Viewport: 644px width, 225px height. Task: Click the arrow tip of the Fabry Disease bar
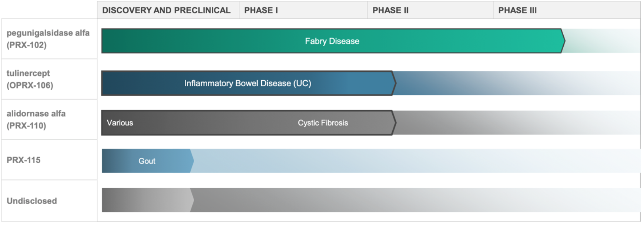pyautogui.click(x=563, y=41)
